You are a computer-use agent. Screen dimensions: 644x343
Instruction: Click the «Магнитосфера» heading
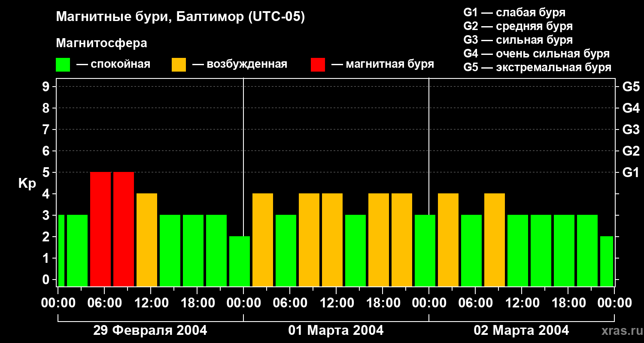point(101,43)
